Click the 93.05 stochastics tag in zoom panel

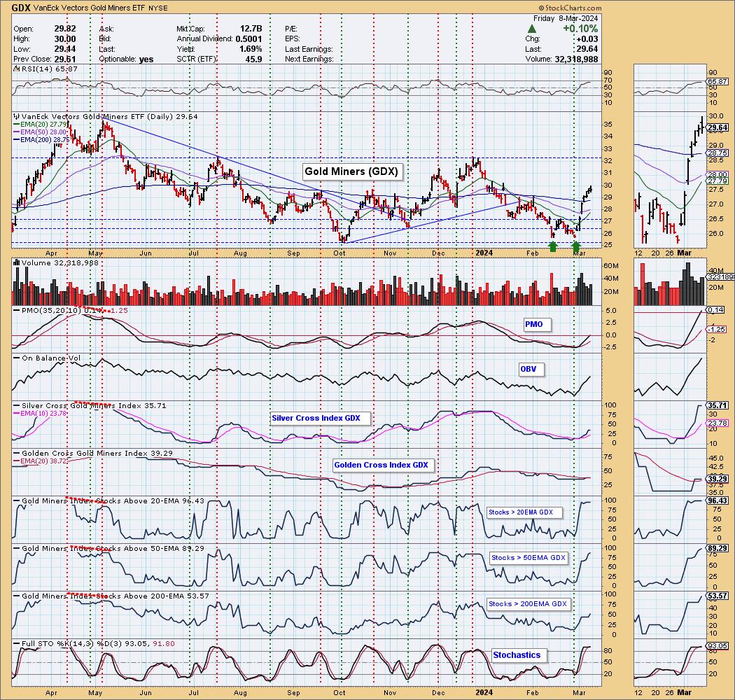point(717,646)
